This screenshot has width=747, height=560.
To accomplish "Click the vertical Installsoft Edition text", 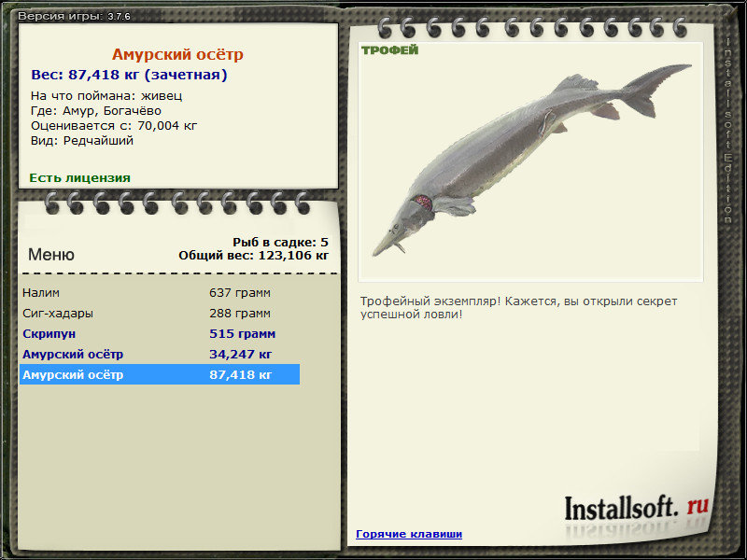I will [728, 129].
